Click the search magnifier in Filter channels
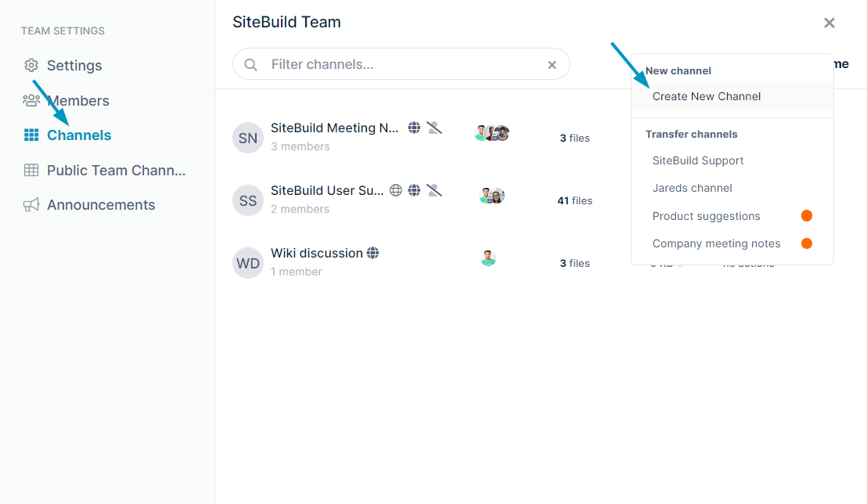Viewport: 867px width, 504px height. coord(250,65)
